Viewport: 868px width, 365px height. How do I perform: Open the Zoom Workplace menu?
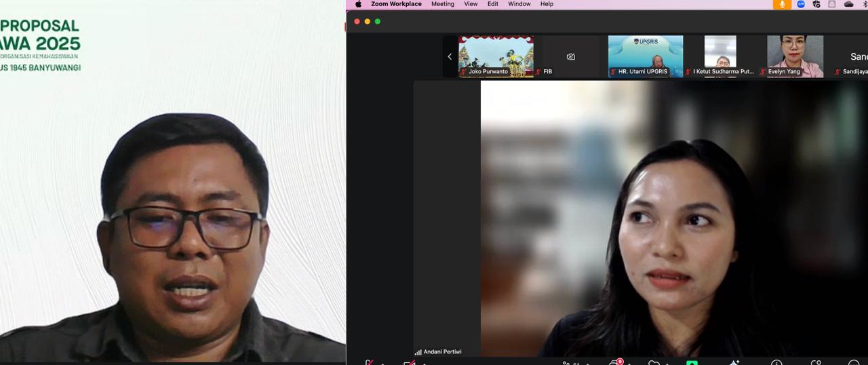[x=396, y=4]
